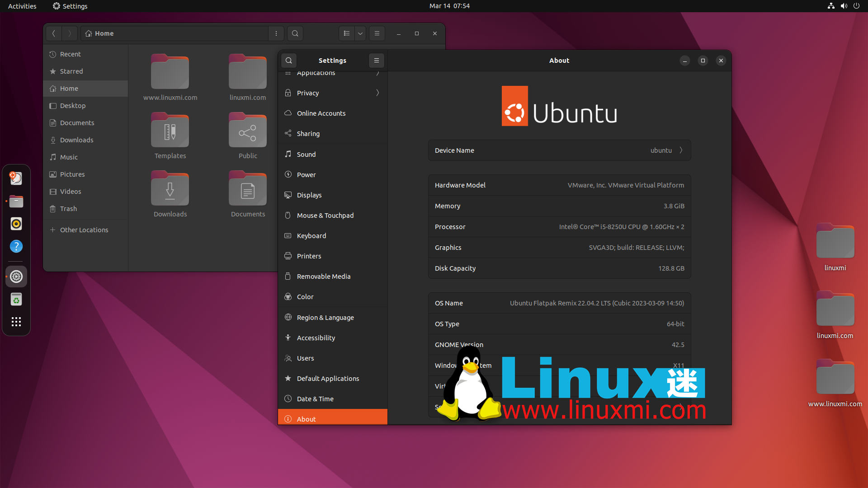Click the GNOME Version 42.5 value
The height and width of the screenshot is (488, 868).
[678, 345]
